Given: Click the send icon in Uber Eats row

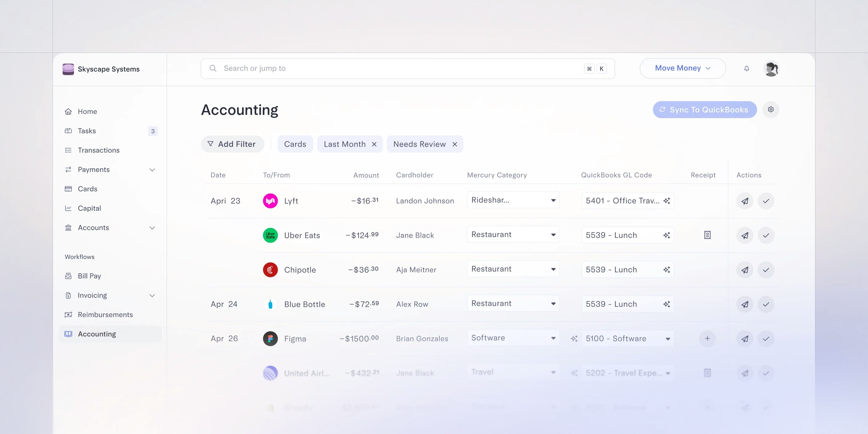Looking at the screenshot, I should click(745, 235).
